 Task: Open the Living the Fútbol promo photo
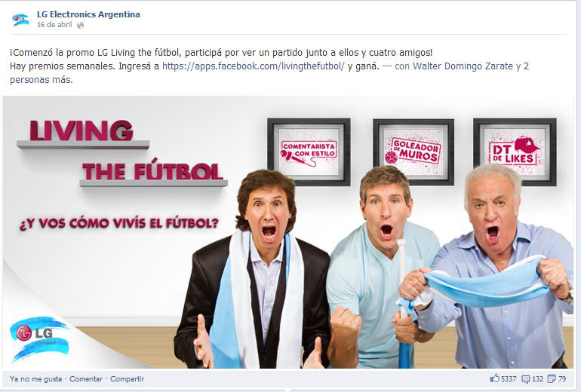pos(288,232)
